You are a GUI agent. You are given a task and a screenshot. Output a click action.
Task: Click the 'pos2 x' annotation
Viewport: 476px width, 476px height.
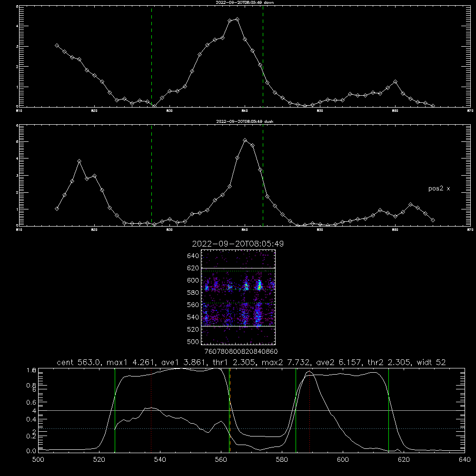click(439, 188)
